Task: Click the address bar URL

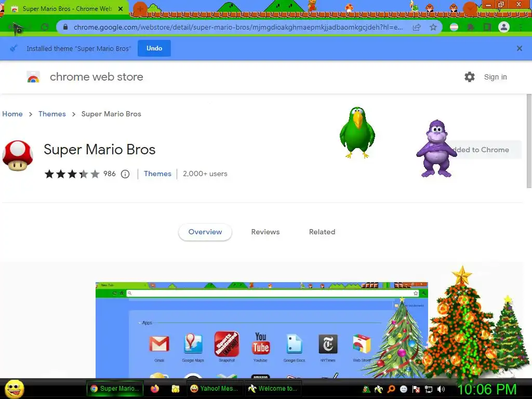Action: [x=238, y=27]
